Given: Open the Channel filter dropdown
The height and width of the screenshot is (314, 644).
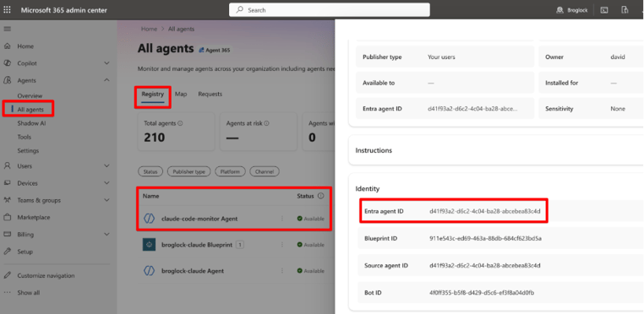Looking at the screenshot, I should 265,171.
